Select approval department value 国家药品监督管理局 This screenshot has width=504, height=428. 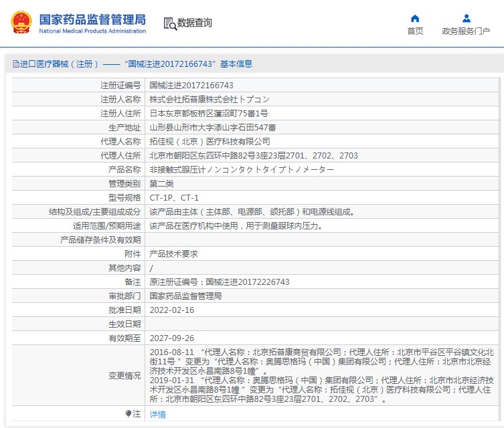pyautogui.click(x=185, y=296)
